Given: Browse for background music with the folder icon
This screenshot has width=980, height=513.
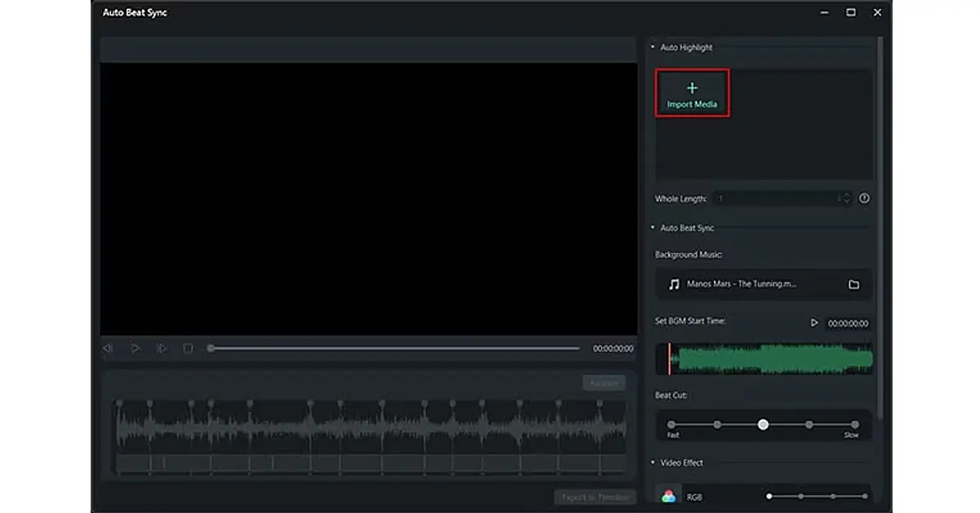Looking at the screenshot, I should [x=853, y=284].
